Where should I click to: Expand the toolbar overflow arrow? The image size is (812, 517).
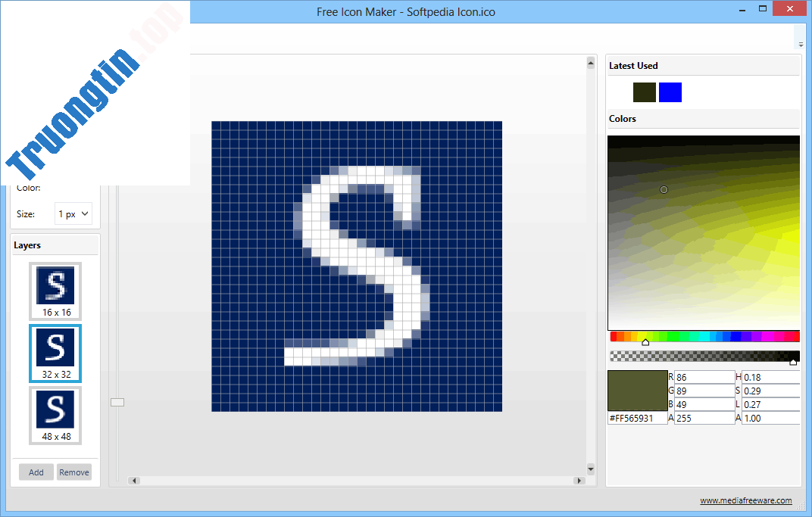click(801, 45)
